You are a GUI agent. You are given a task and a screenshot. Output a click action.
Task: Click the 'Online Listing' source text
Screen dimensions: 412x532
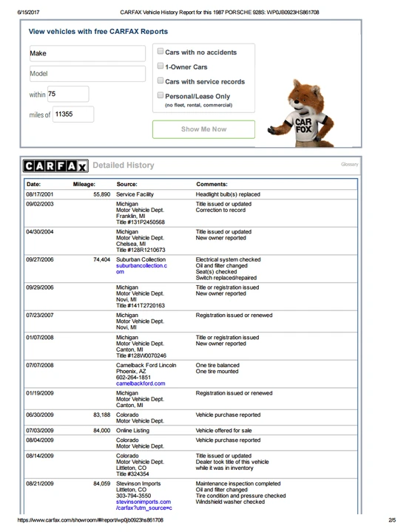pos(133,431)
